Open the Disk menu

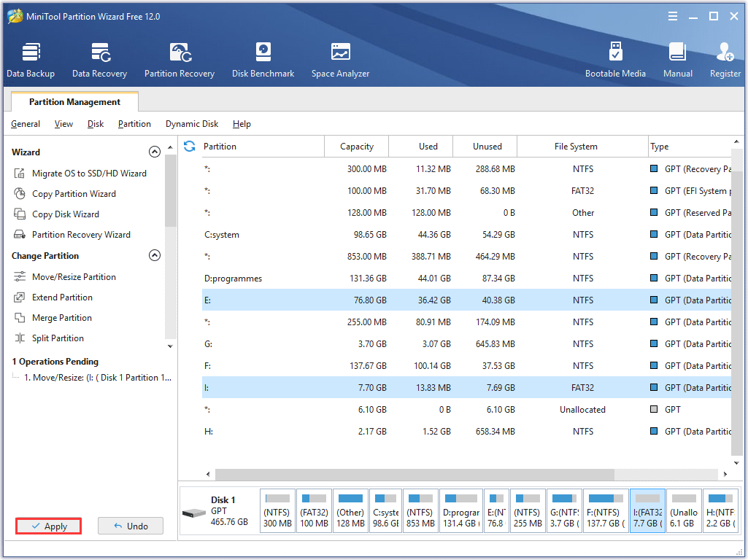(96, 124)
